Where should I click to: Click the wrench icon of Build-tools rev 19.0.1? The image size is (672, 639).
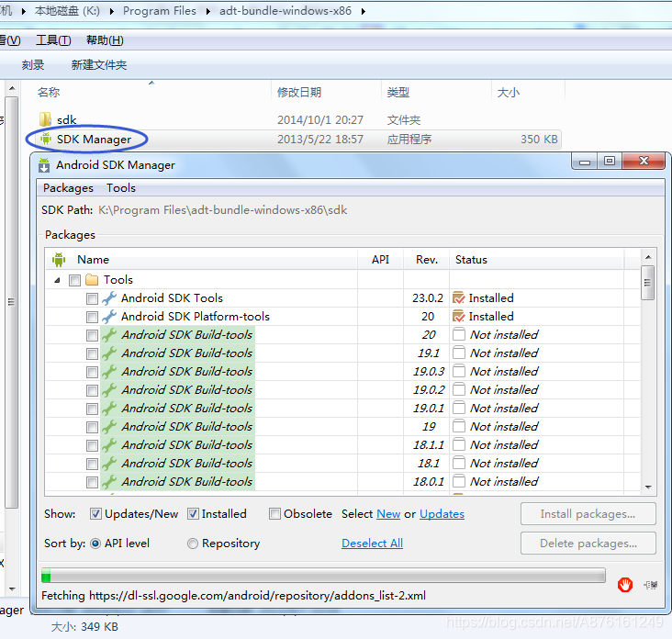click(x=109, y=409)
